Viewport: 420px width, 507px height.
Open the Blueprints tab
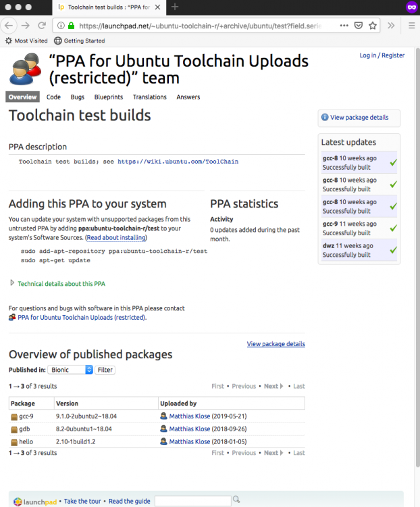click(x=109, y=97)
